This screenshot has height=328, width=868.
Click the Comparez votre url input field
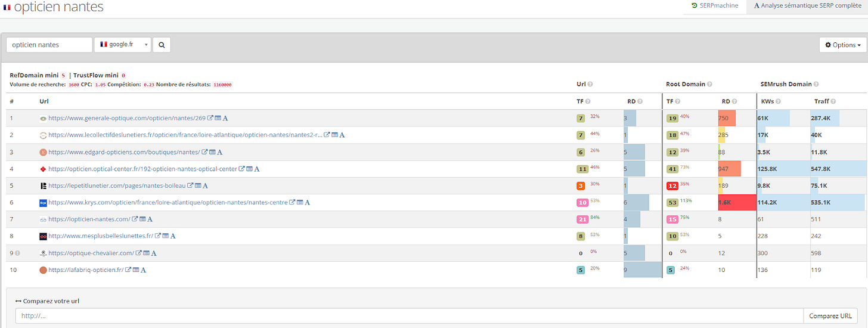coord(410,315)
